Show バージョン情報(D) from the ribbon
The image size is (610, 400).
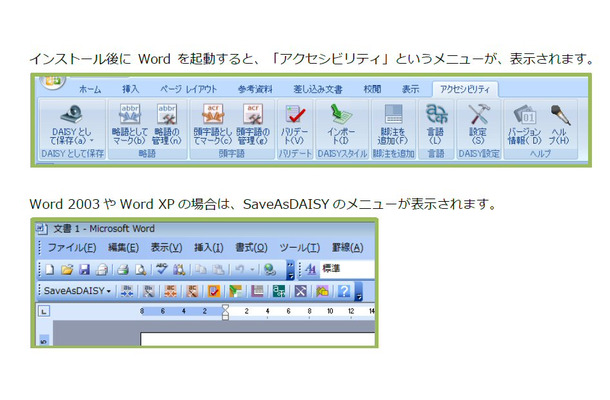tap(524, 125)
